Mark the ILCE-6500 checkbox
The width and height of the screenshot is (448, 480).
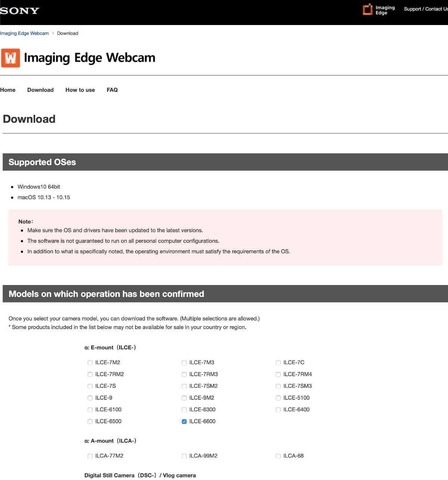point(90,421)
